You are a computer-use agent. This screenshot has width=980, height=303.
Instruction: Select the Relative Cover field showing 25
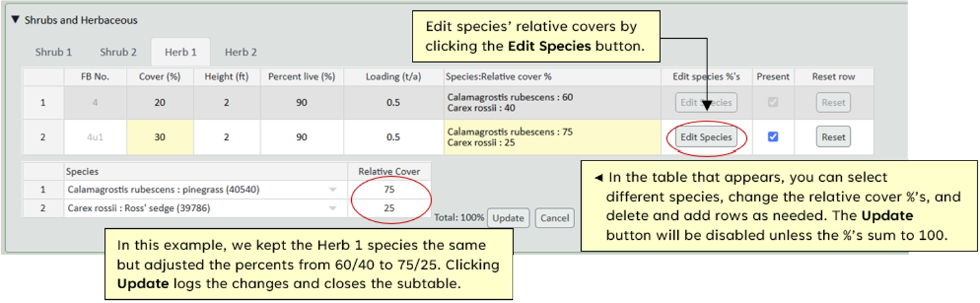[389, 208]
